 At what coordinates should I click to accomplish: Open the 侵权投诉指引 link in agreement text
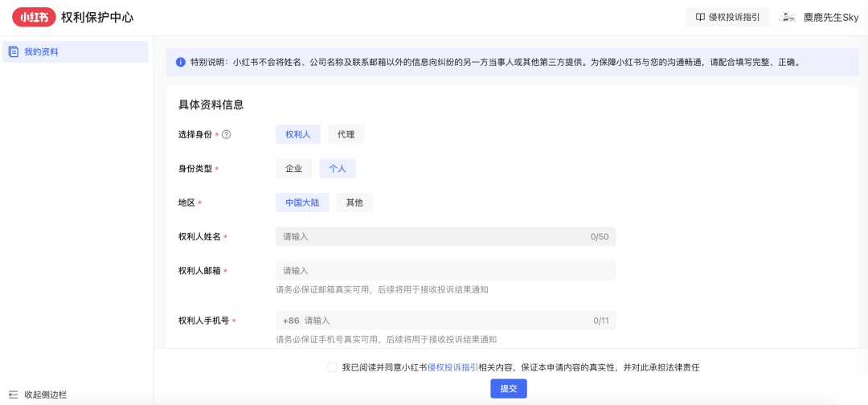tap(452, 367)
